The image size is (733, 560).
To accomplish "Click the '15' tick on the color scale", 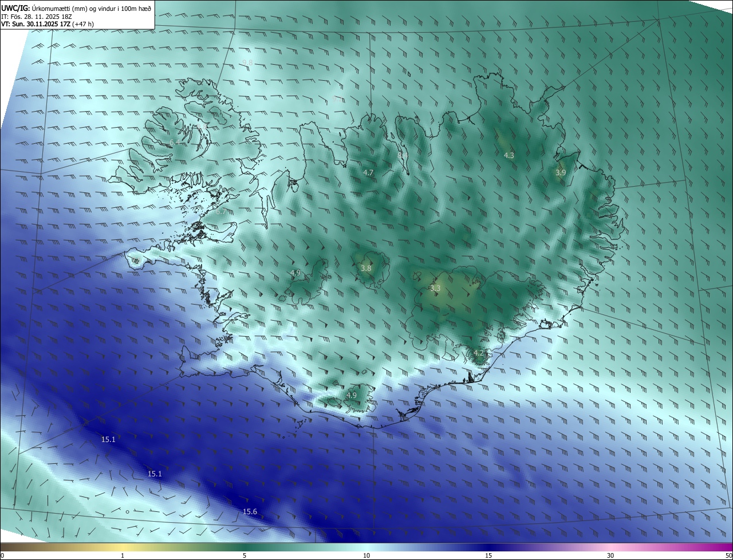I will click(x=488, y=555).
